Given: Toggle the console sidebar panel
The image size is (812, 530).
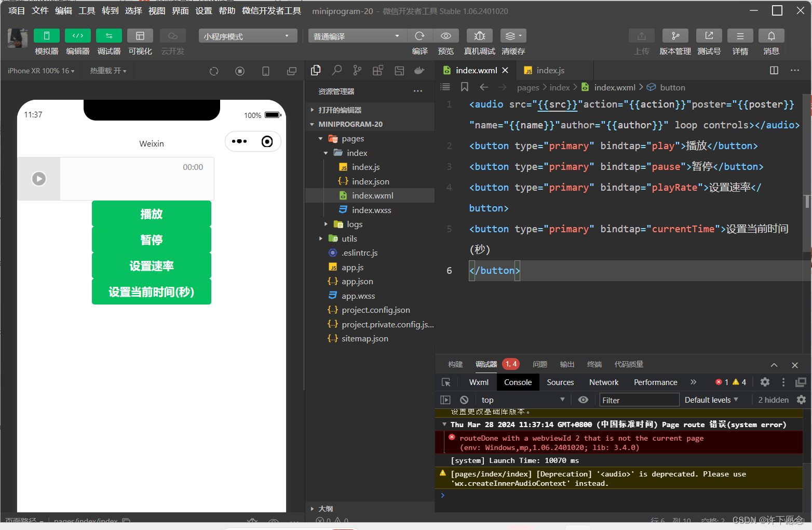Looking at the screenshot, I should click(x=445, y=400).
